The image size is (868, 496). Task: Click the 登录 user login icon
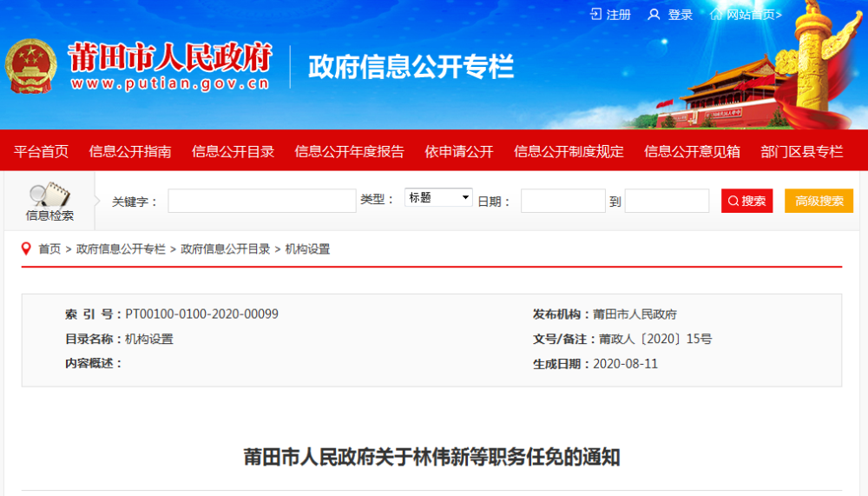[x=654, y=14]
